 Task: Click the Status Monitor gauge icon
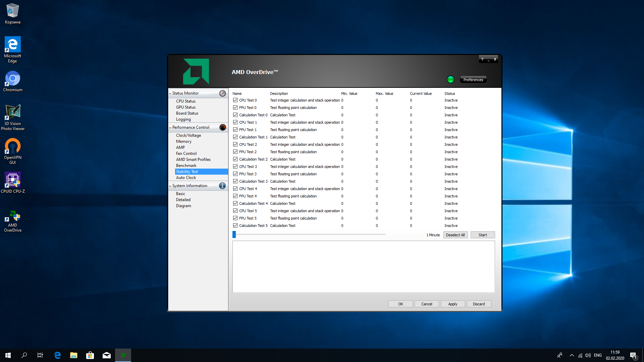tap(222, 93)
